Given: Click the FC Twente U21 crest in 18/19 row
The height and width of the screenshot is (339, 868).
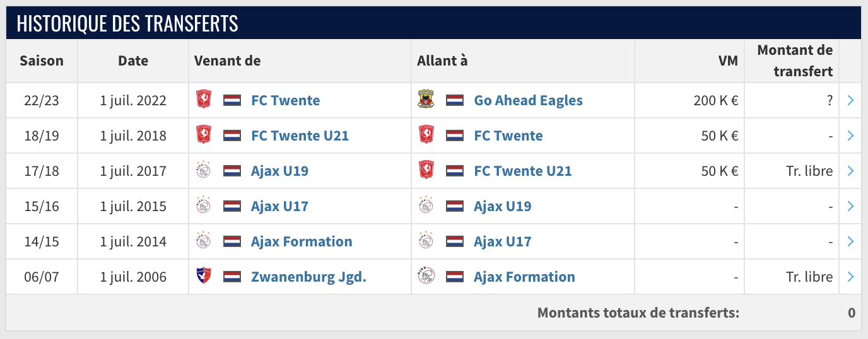Looking at the screenshot, I should pos(203,135).
